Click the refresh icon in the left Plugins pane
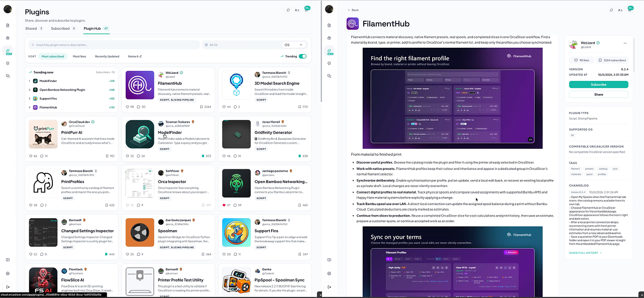Screen dimensions: 644x298 288,10
